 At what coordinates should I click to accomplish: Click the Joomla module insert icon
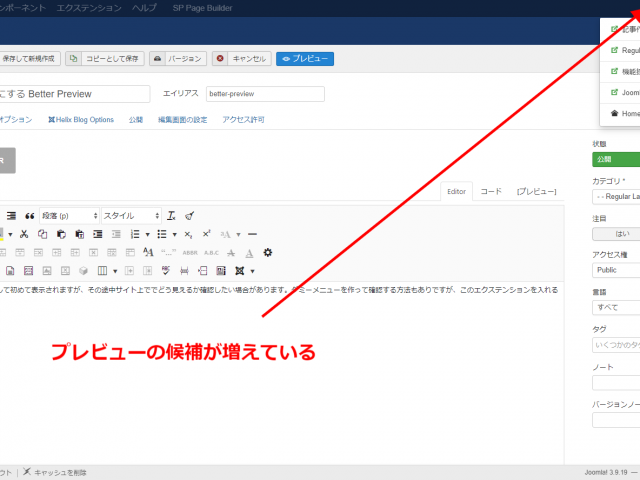click(240, 271)
